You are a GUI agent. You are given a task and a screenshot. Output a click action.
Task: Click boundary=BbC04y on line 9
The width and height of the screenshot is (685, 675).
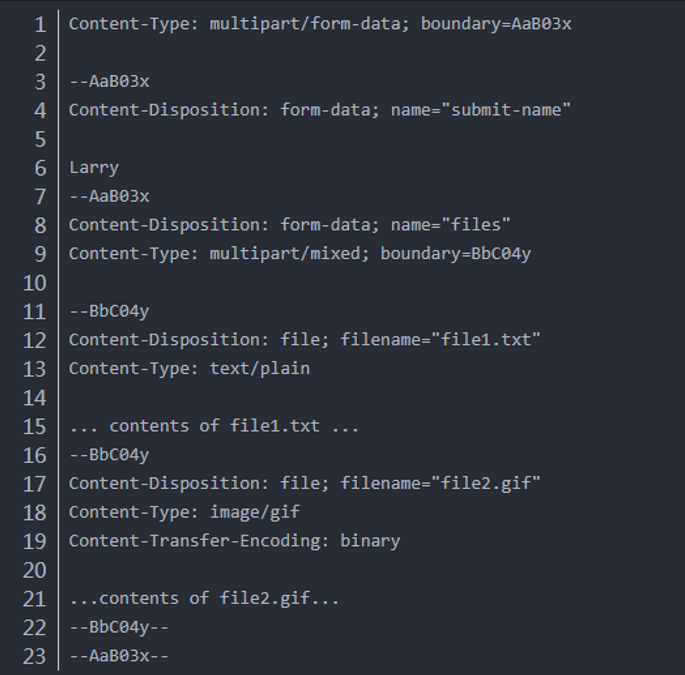[456, 253]
